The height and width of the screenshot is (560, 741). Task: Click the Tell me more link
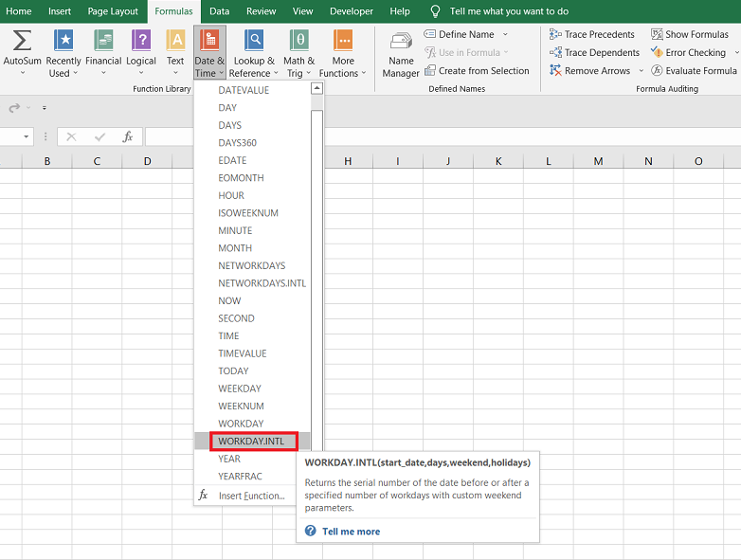[351, 532]
